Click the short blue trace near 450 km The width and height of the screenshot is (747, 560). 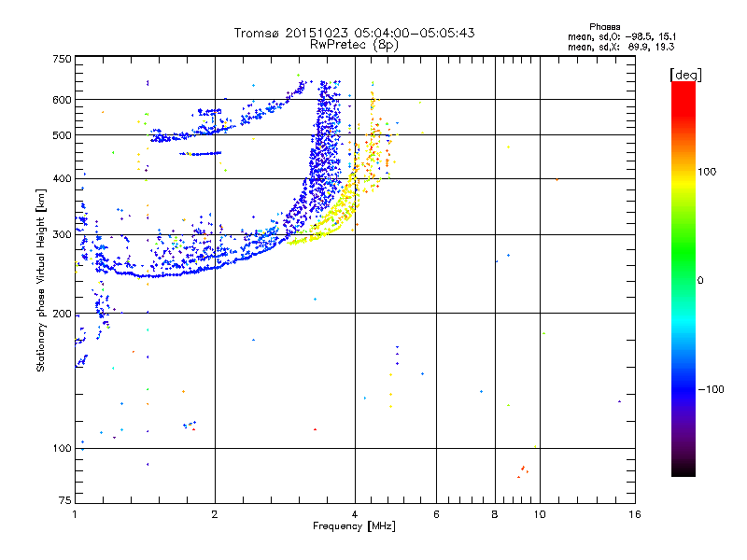201,154
